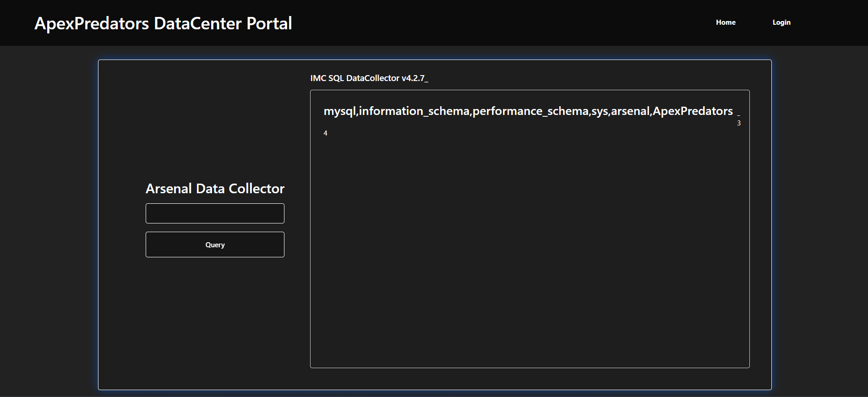The image size is (868, 397).
Task: Select the IMC SQL DataCollector version label
Action: click(x=369, y=78)
